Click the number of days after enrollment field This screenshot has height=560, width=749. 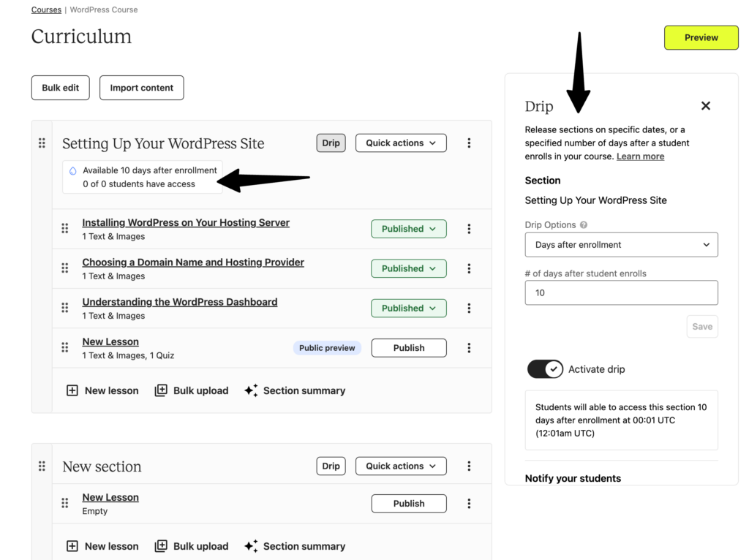[622, 292]
